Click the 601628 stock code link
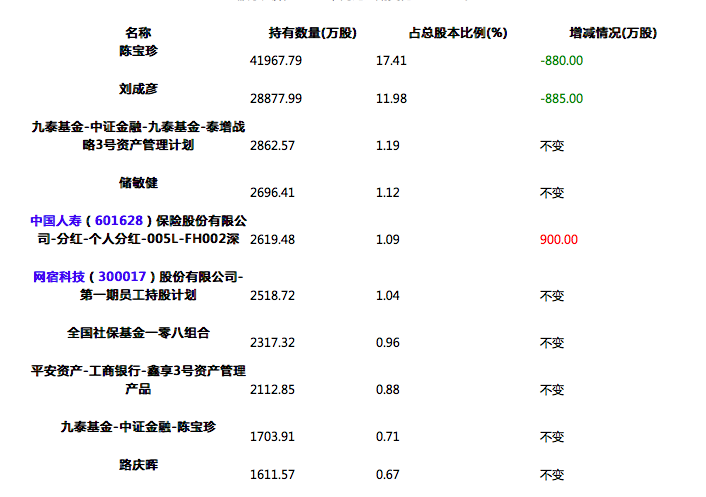 pyautogui.click(x=123, y=220)
